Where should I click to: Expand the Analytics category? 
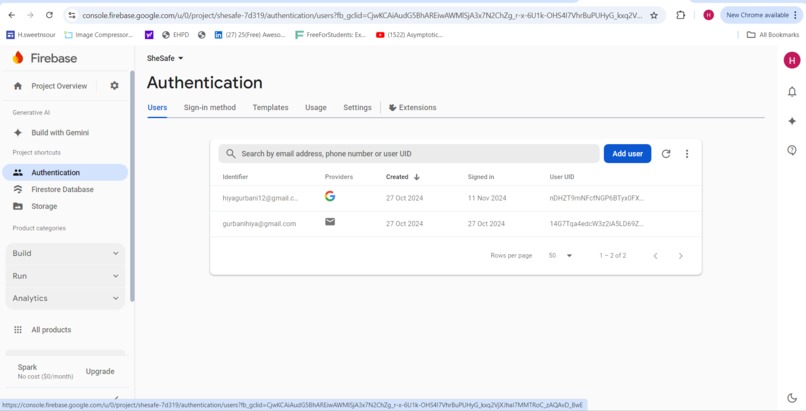click(x=65, y=298)
